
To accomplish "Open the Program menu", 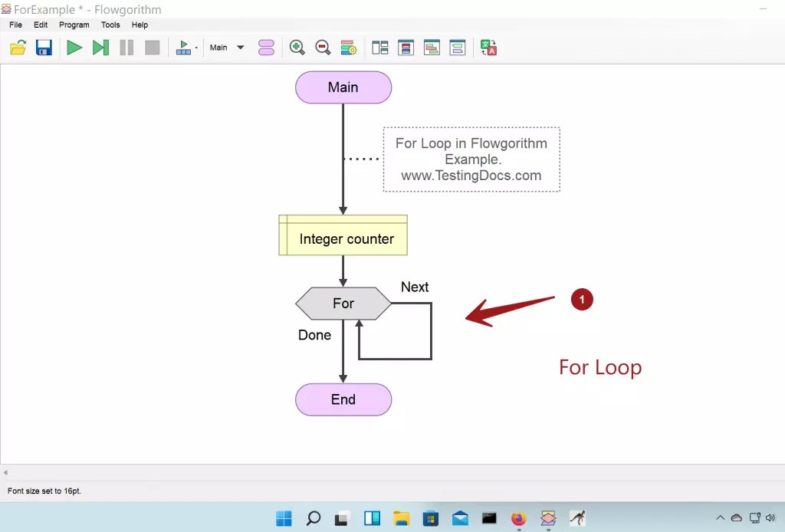I will [x=74, y=25].
